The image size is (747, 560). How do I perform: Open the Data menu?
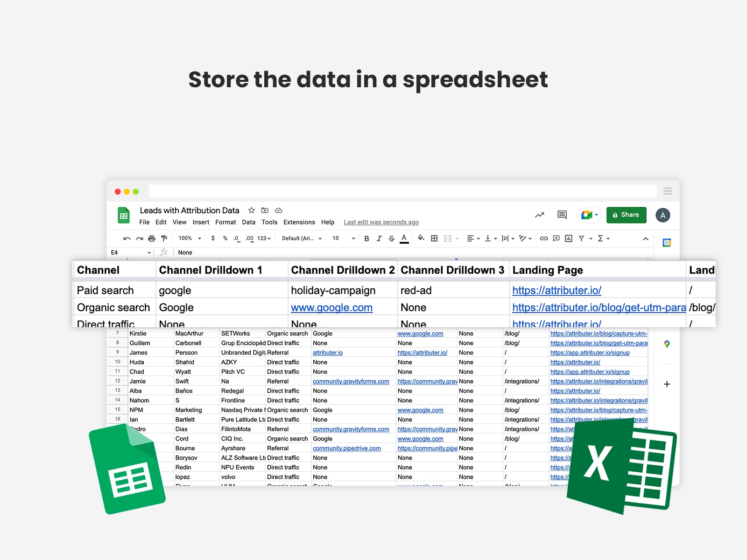coord(248,222)
